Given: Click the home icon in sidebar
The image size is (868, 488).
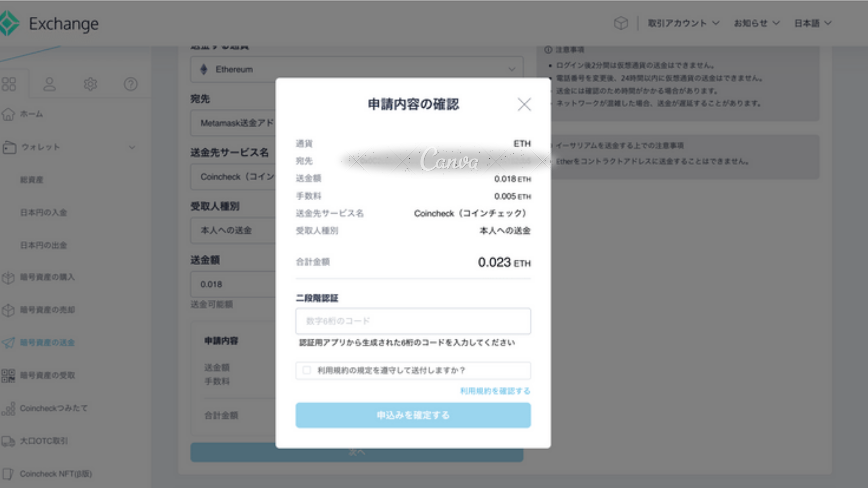Looking at the screenshot, I should click(x=8, y=114).
